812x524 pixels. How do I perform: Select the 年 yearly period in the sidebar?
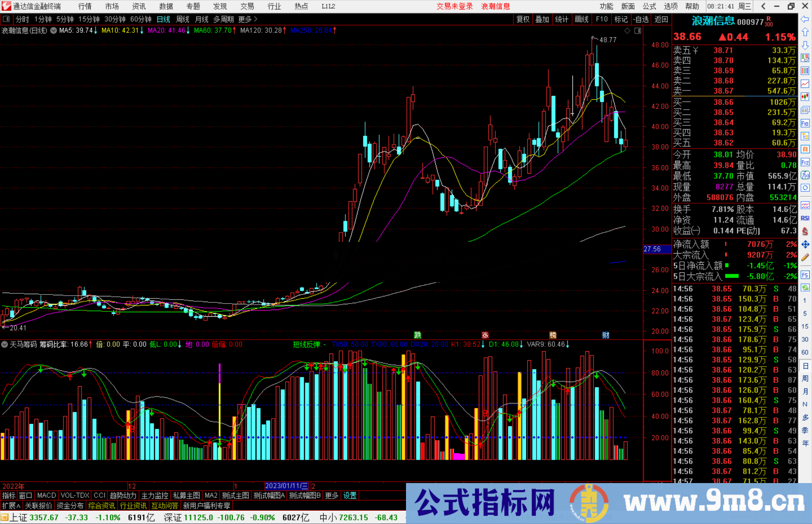tap(805, 443)
